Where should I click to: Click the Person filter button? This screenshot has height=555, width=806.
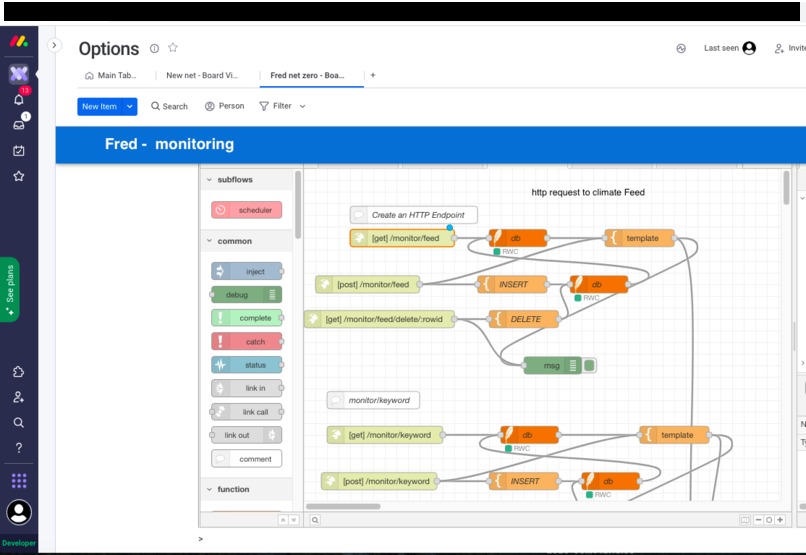click(224, 106)
